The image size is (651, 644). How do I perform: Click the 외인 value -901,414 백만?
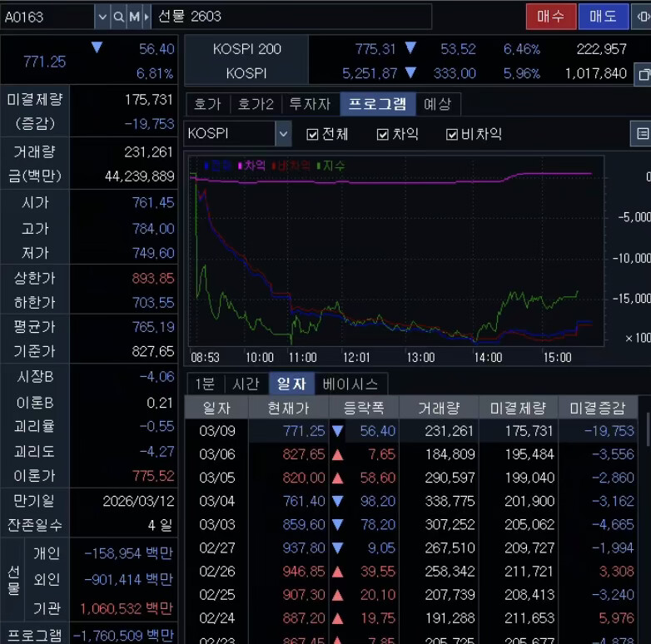(128, 579)
